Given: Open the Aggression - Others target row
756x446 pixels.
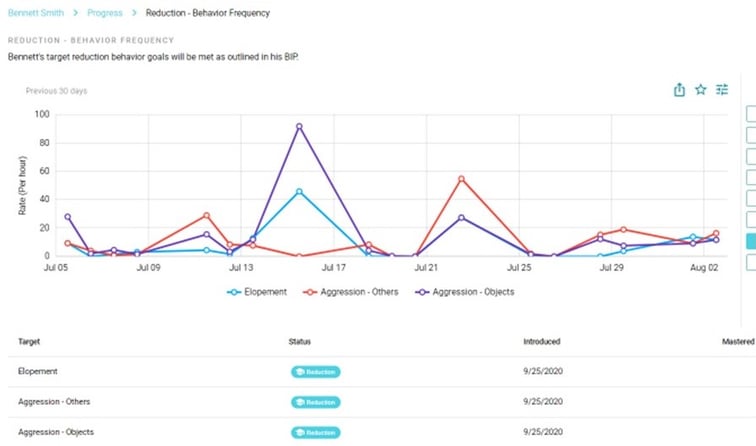Looking at the screenshot, I should click(x=52, y=402).
